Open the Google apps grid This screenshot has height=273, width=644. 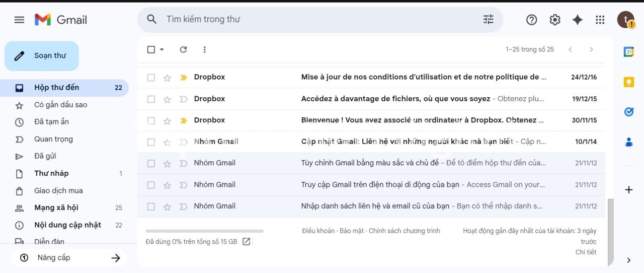point(600,20)
